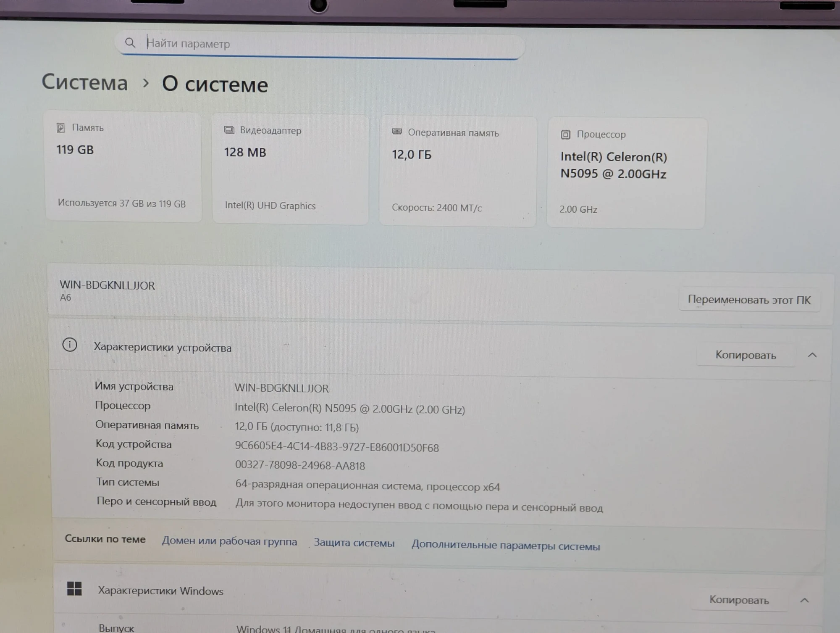Open Дополнительные параметры системы link

[x=506, y=546]
